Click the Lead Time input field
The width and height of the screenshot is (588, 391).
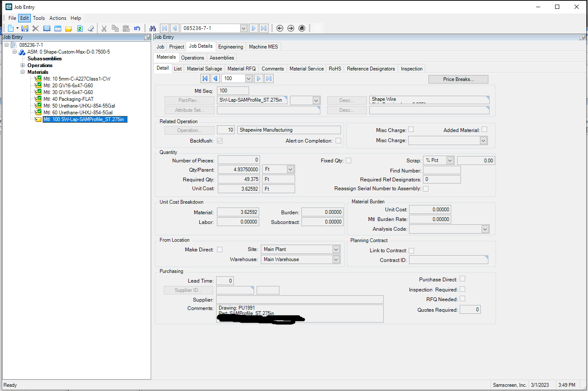click(225, 281)
